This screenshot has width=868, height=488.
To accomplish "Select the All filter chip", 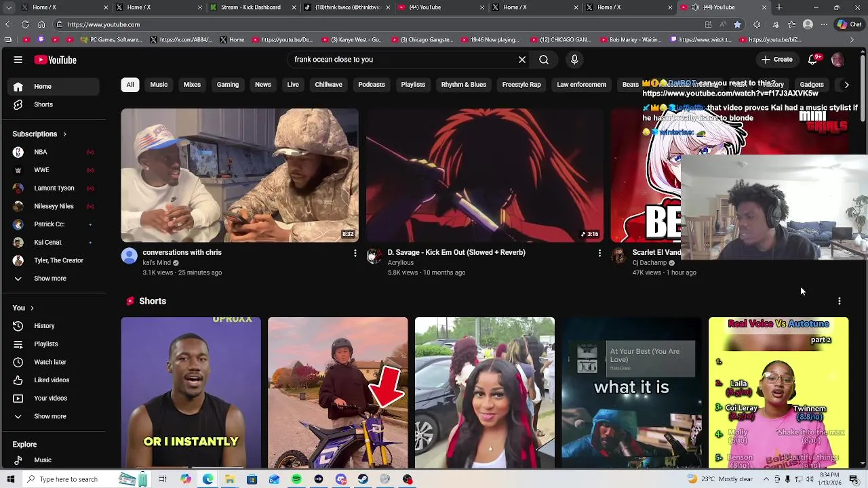I will coord(130,85).
